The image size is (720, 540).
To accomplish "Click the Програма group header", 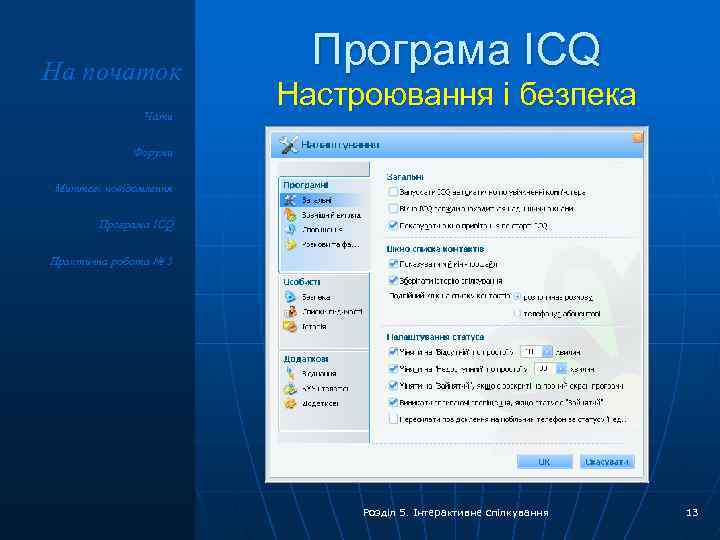I will point(306,185).
